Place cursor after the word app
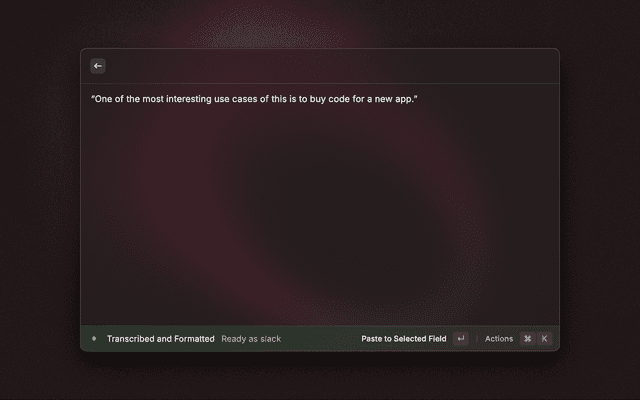640x400 pixels. tap(413, 99)
